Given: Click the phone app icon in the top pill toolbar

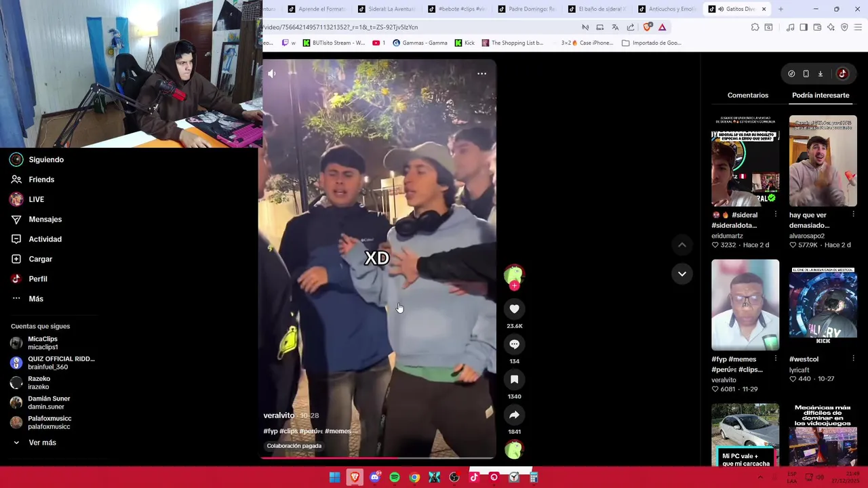Looking at the screenshot, I should coord(806,74).
